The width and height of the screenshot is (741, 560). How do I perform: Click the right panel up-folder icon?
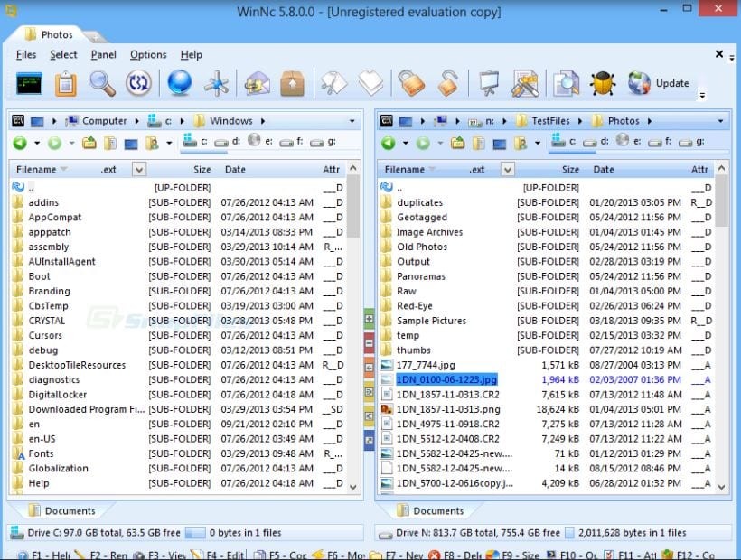[x=457, y=143]
